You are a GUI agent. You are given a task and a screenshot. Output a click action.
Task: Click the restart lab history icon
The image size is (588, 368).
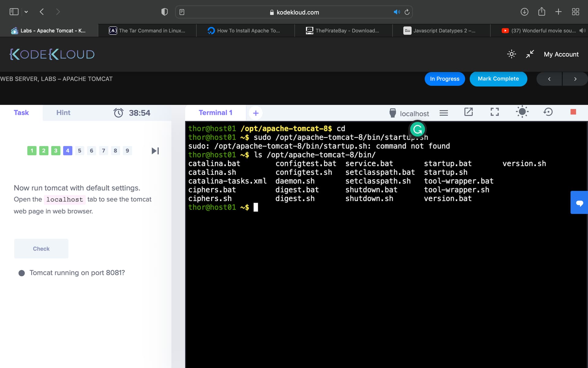point(548,112)
